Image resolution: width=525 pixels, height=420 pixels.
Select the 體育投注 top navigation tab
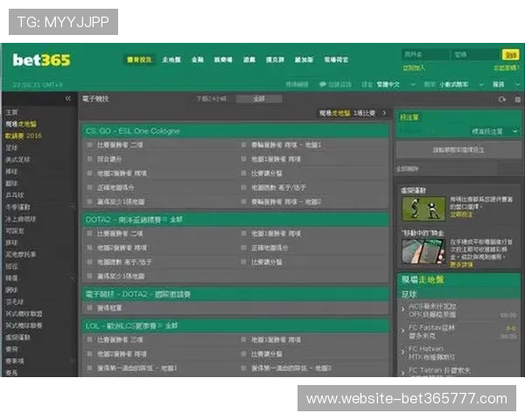click(x=139, y=59)
